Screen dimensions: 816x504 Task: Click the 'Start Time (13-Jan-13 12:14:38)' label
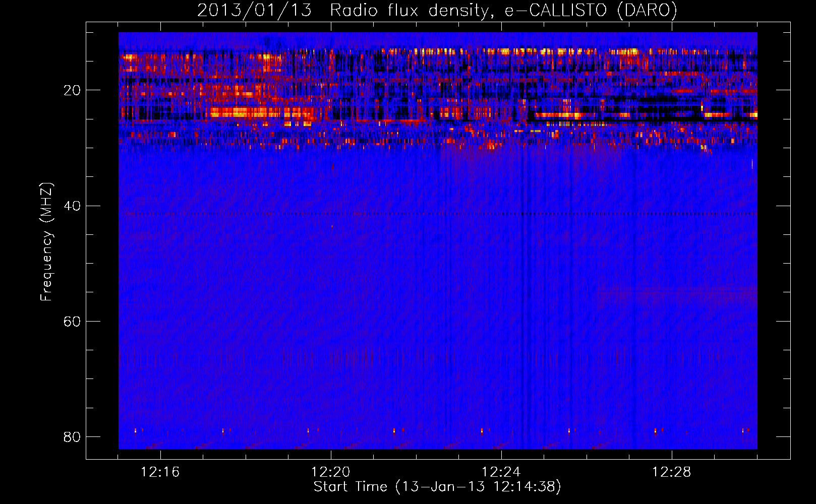coord(437,487)
